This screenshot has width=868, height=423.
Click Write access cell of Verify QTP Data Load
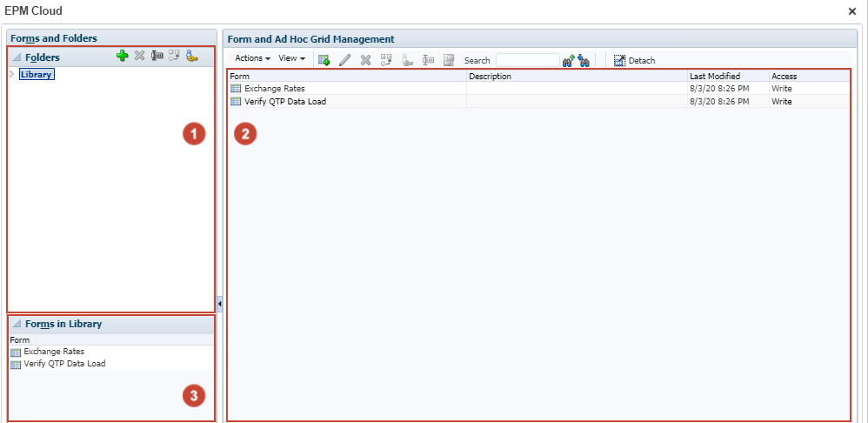782,102
